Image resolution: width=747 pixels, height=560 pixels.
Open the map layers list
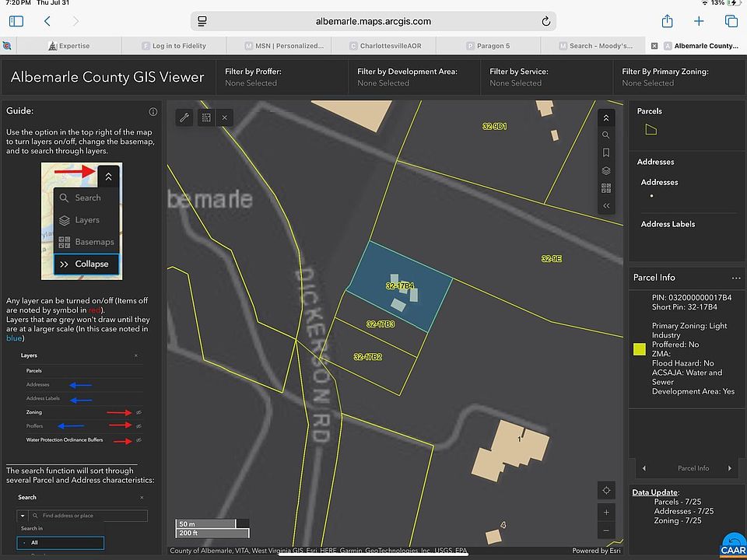pyautogui.click(x=606, y=170)
